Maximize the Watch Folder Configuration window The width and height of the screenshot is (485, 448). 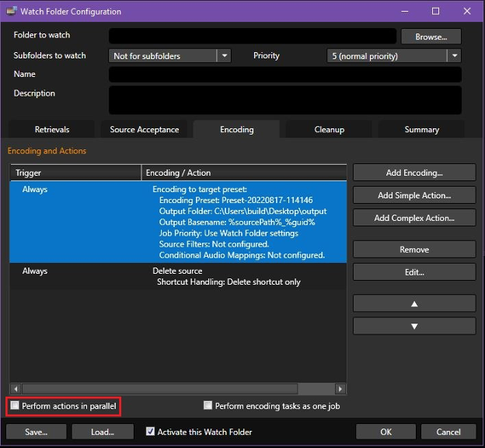point(435,11)
